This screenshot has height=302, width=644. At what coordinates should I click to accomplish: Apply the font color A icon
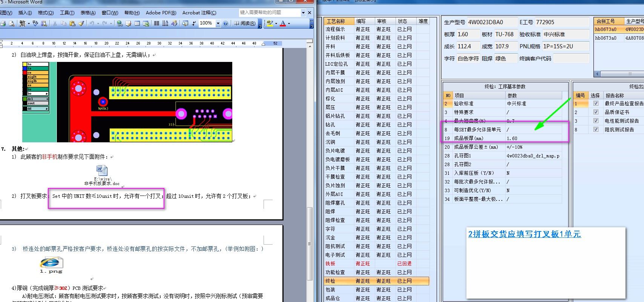(283, 23)
